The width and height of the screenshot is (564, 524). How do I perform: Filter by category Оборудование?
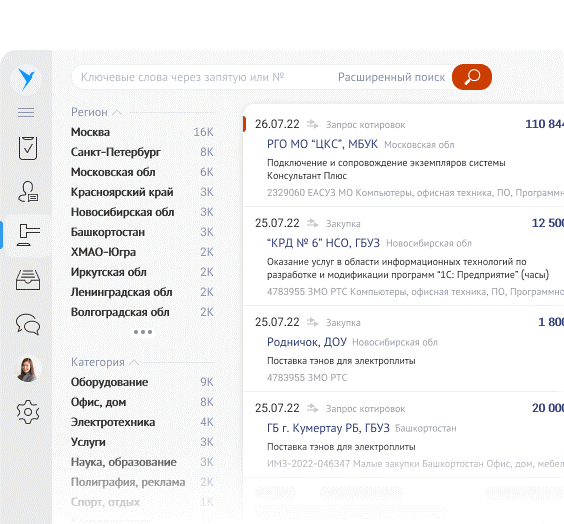coord(142,382)
